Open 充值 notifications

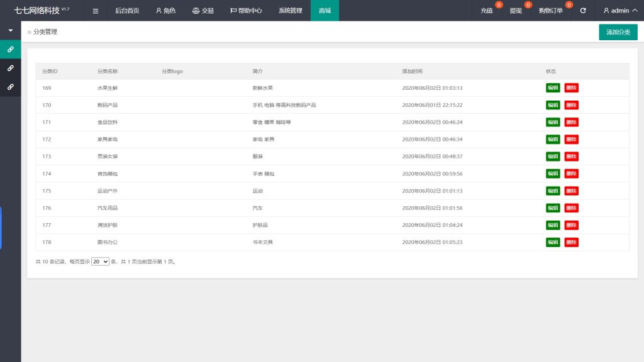[487, 11]
